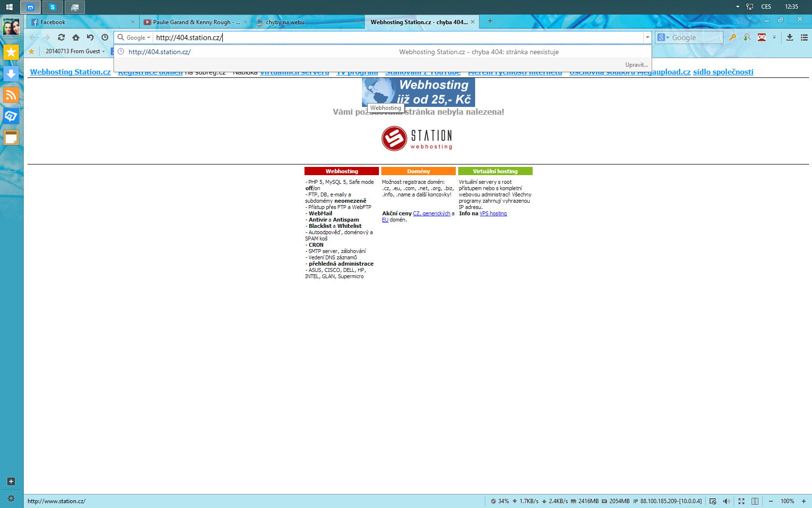The image size is (812, 508).
Task: Open the download manager toolbar icon
Action: (790, 37)
